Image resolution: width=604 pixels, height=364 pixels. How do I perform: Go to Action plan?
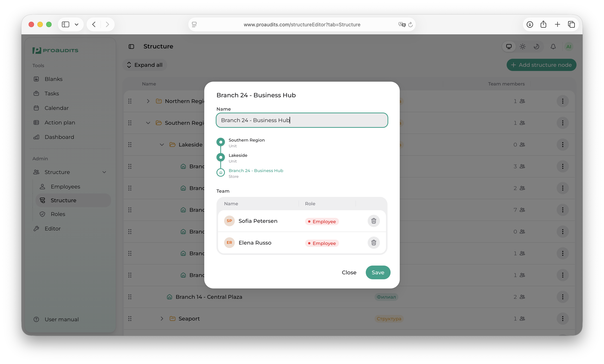click(x=60, y=122)
